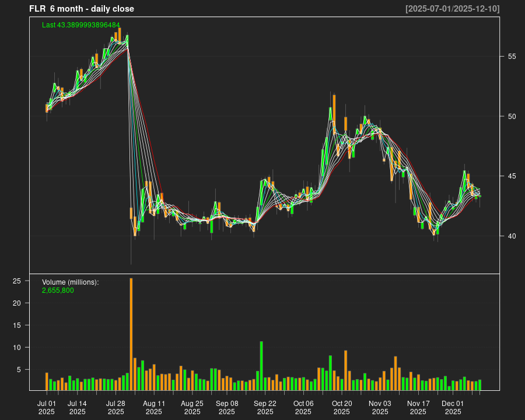Image resolution: width=525 pixels, height=420 pixels.
Task: Select the Oct 06 2025 date tick
Action: [303, 407]
